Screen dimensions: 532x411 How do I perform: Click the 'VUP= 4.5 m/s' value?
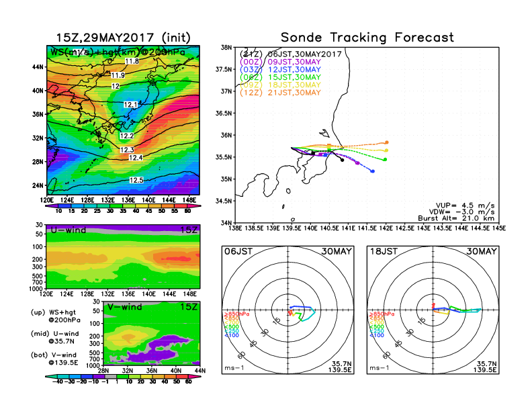click(x=465, y=205)
